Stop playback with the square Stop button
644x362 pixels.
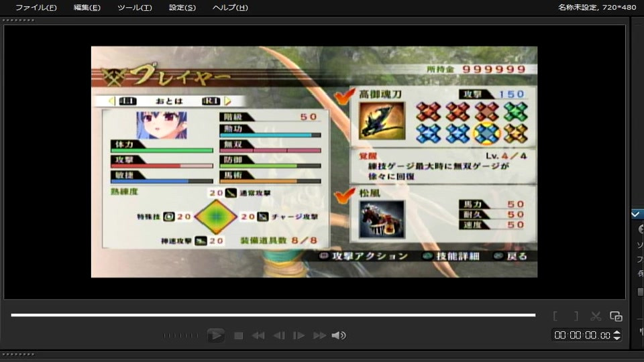click(x=238, y=336)
